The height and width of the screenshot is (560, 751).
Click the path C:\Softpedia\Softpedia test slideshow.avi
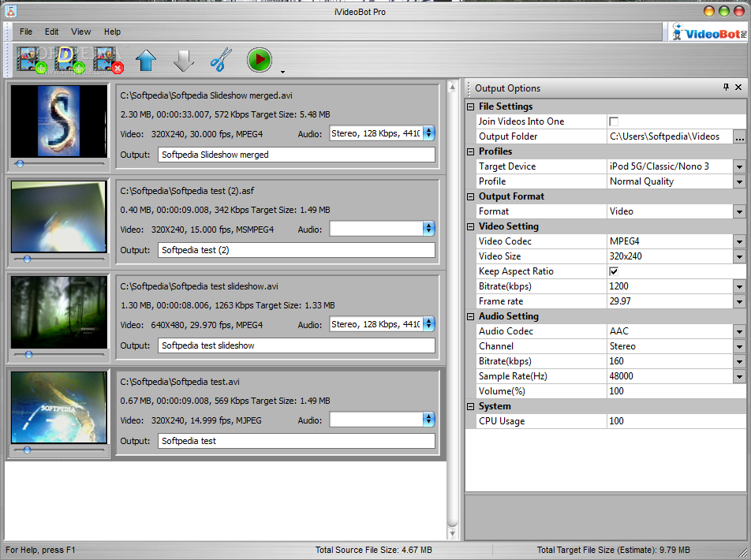[x=200, y=286]
